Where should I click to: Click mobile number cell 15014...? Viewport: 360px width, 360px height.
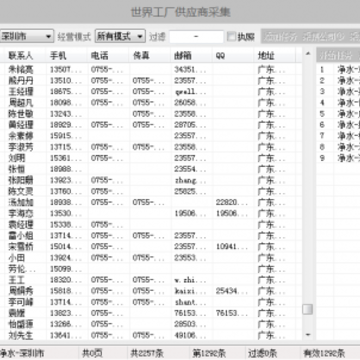point(66,247)
